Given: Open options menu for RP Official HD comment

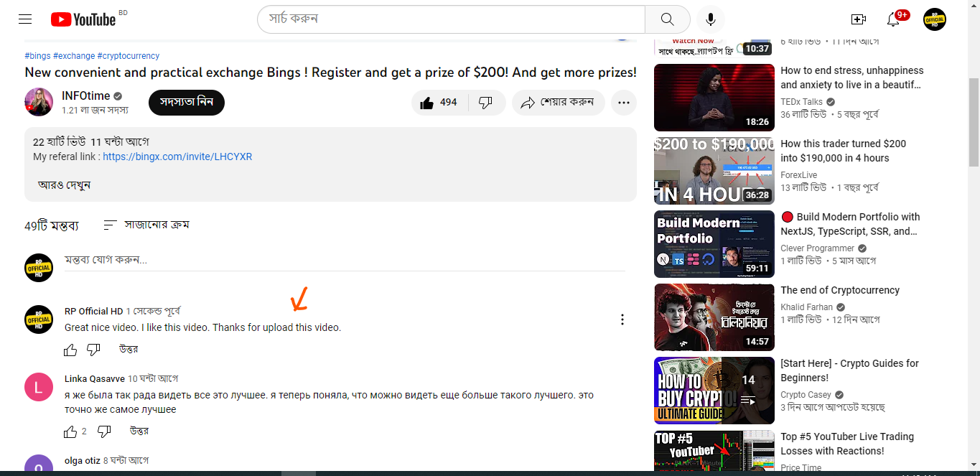Looking at the screenshot, I should click(622, 319).
